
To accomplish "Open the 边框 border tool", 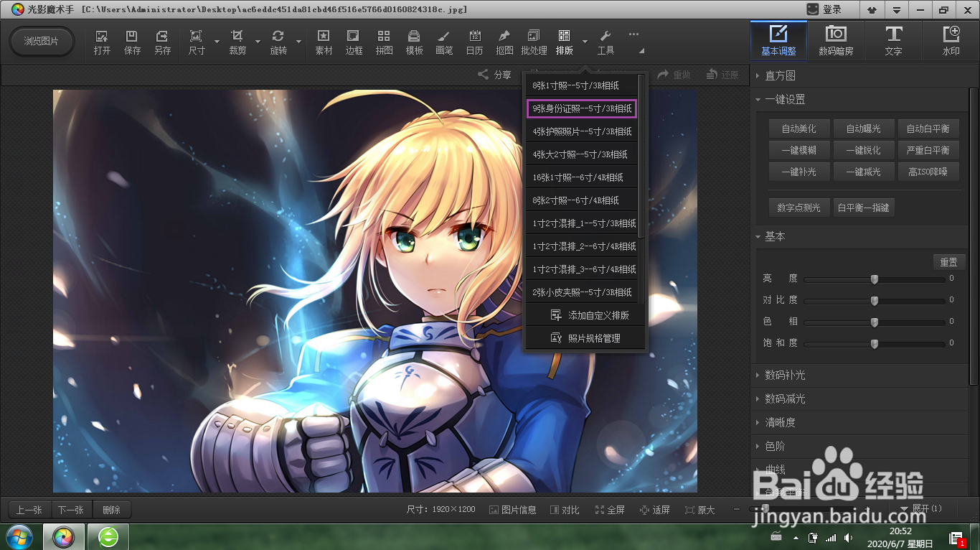I will coord(354,42).
